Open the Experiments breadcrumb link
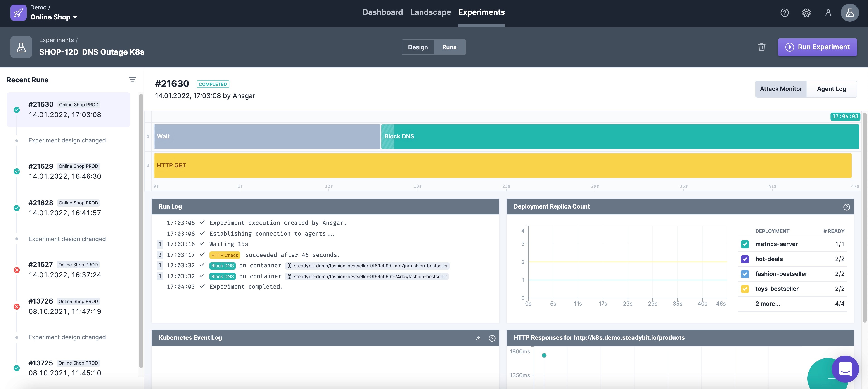 (x=56, y=40)
